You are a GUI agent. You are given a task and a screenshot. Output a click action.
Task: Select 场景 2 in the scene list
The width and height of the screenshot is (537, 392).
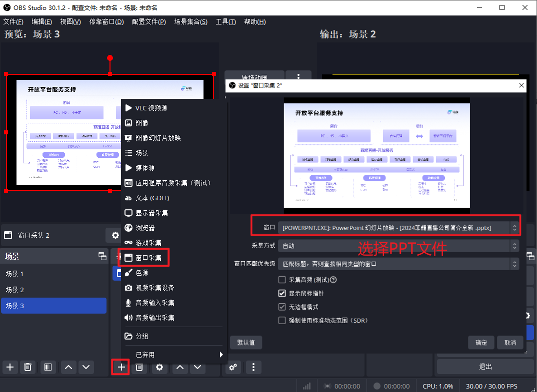[15, 290]
